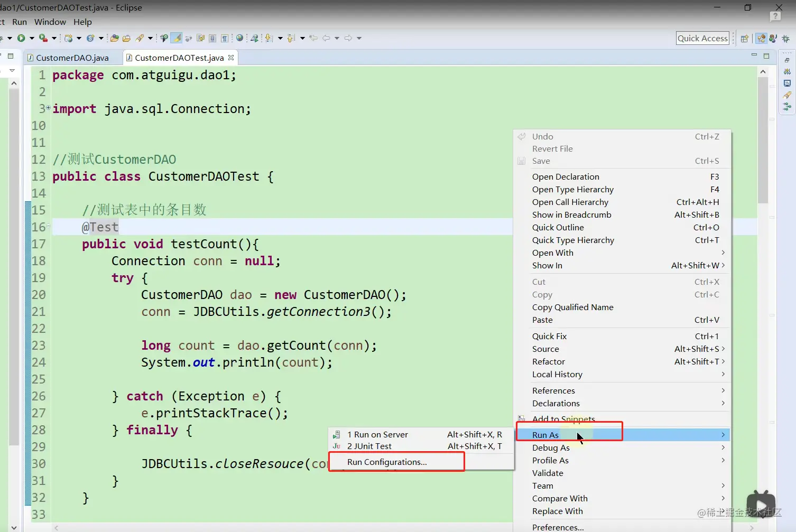Screen dimensions: 796x532
Task: Toggle Show Whitespace Characters button
Action: pyautogui.click(x=225, y=38)
